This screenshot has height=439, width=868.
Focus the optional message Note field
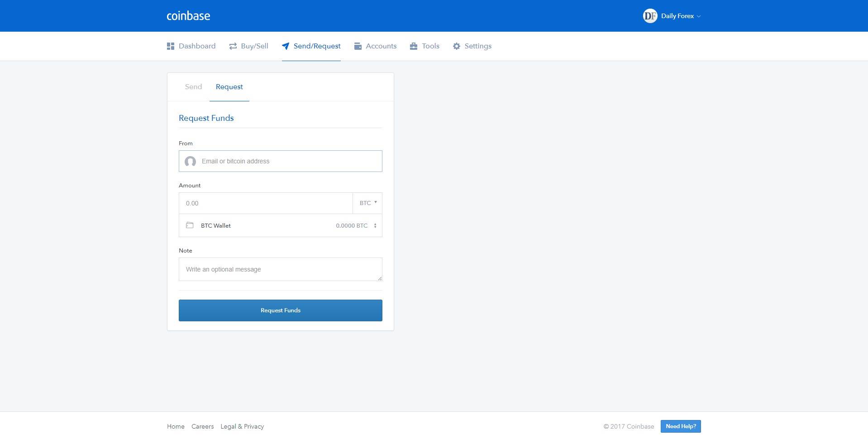tap(281, 269)
